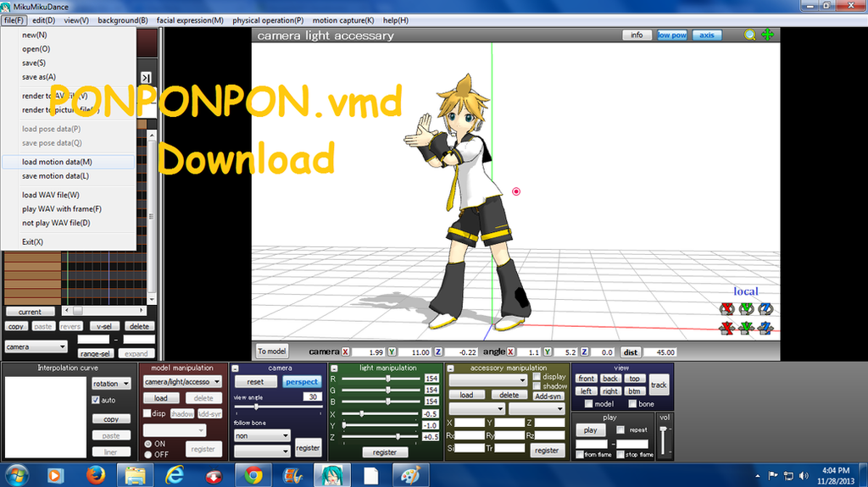Open the Paint palette taskbar icon
This screenshot has width=868, height=487.
(410, 475)
